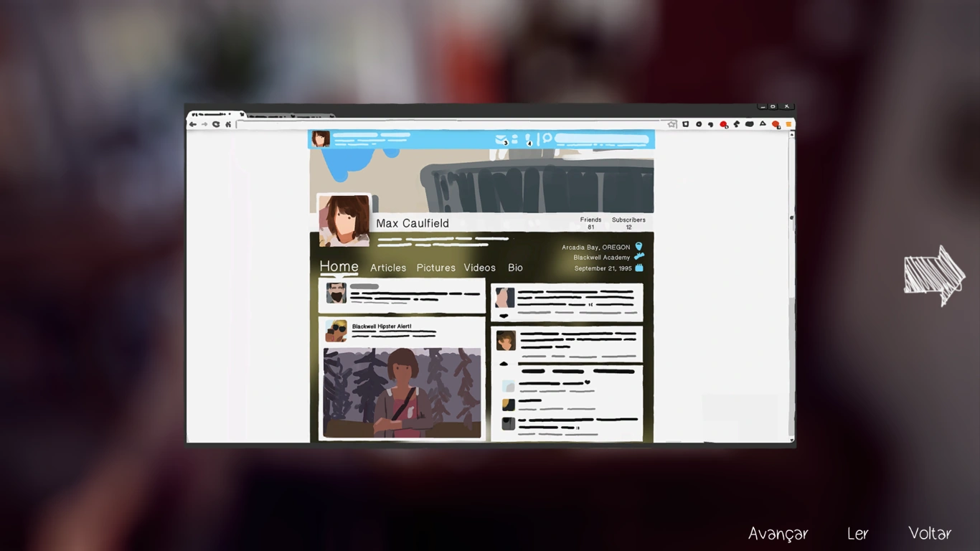Open the photo of Max among the trees
This screenshot has height=551, width=980.
click(x=402, y=393)
